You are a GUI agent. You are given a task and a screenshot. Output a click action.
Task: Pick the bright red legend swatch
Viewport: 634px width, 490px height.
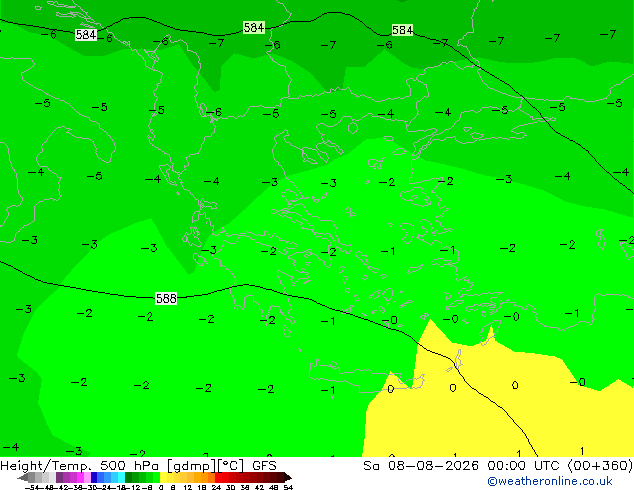coord(218,477)
